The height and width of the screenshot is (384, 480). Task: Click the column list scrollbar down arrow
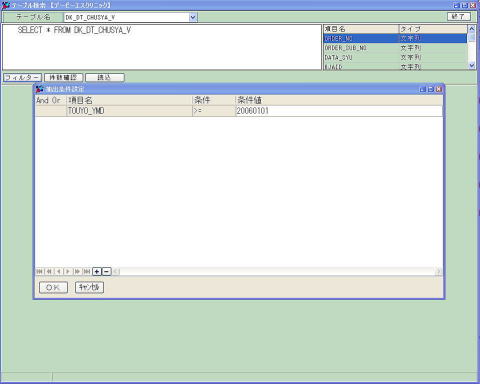click(472, 66)
